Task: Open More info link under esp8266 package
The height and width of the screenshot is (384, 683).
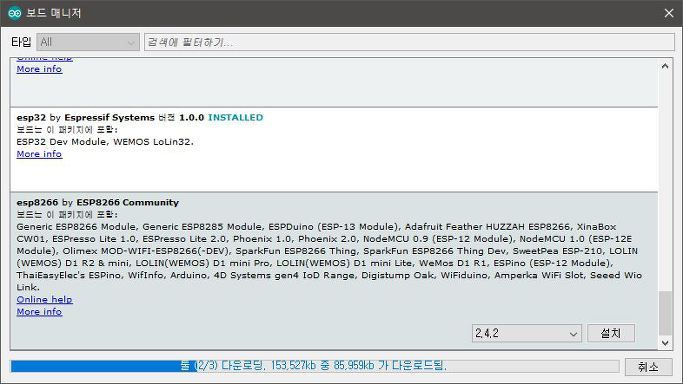Action: click(39, 312)
